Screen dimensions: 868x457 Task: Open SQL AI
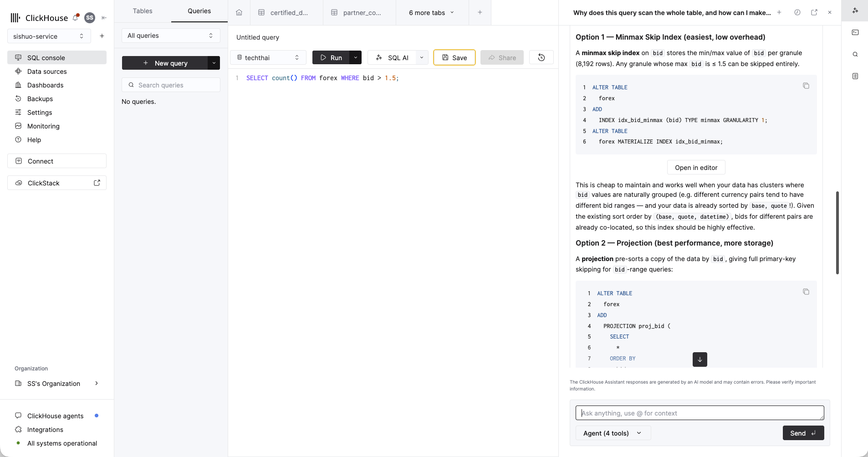tap(392, 57)
